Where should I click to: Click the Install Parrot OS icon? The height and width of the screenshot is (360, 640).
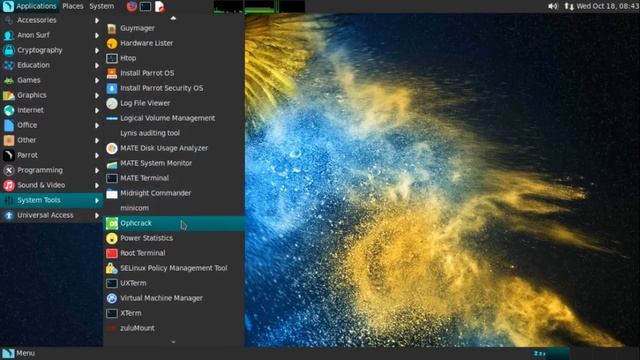click(x=111, y=73)
